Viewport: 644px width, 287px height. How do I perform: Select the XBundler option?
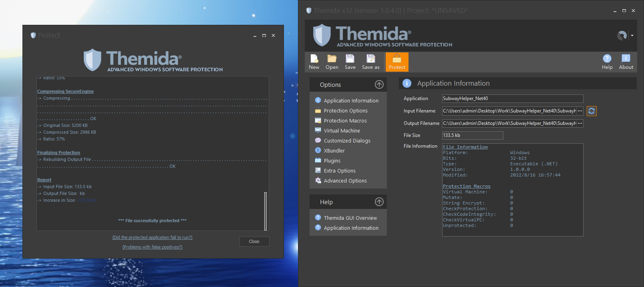click(x=330, y=151)
